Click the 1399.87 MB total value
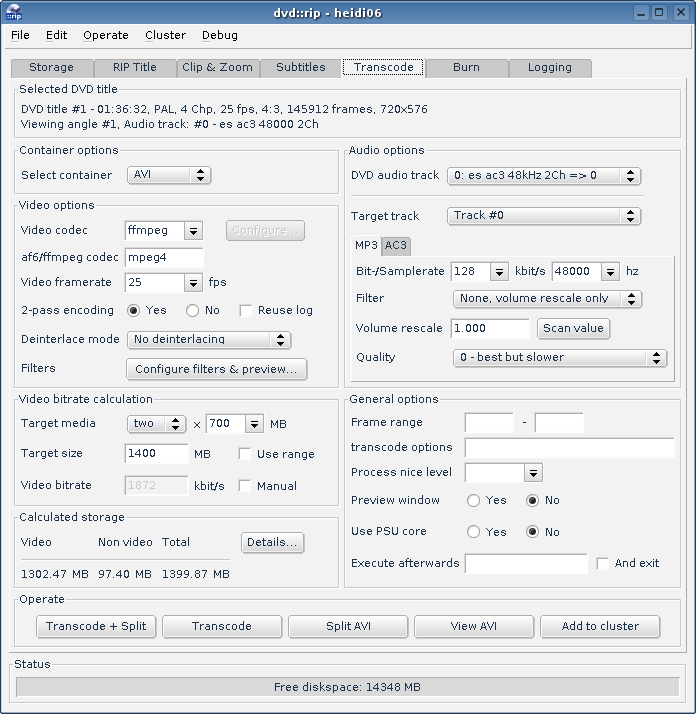The height and width of the screenshot is (714, 696). 196,574
